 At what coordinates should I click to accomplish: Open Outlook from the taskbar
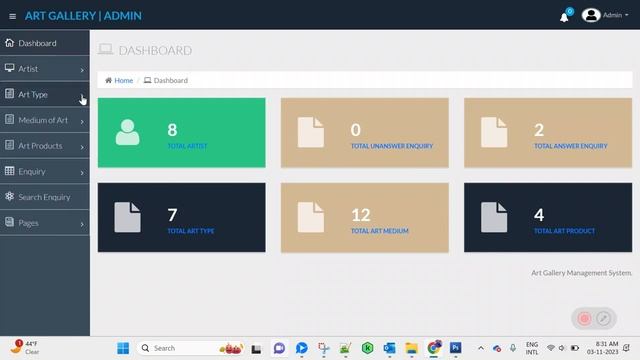click(389, 348)
